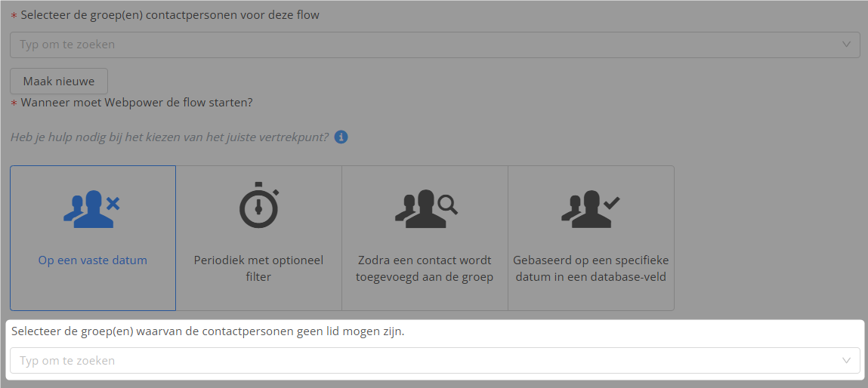
Task: Click the red asterisk before "Wanneer moet Webpower"
Action: tap(14, 103)
